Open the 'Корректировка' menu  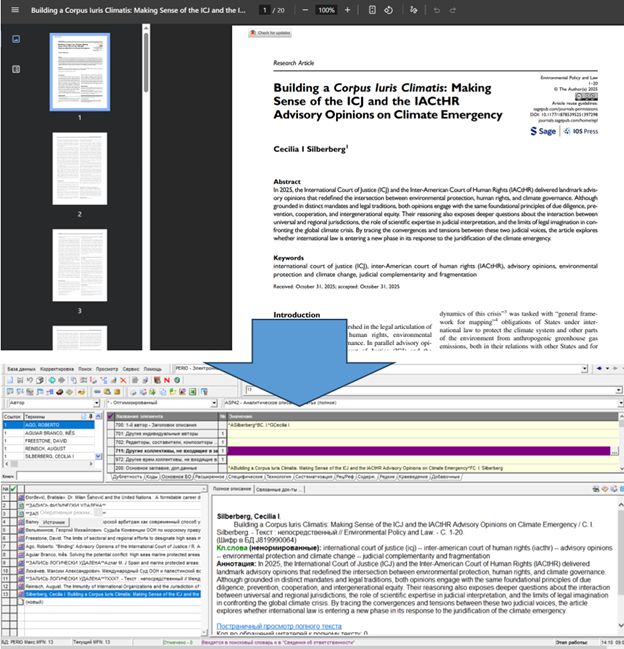(x=57, y=369)
